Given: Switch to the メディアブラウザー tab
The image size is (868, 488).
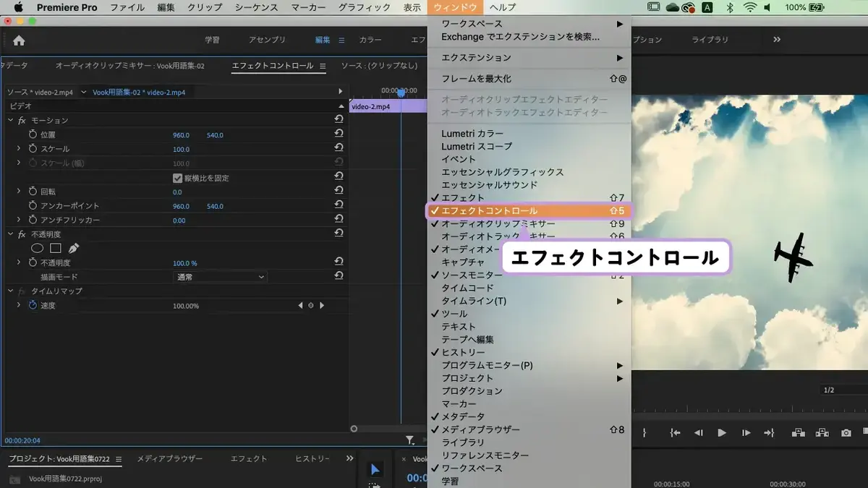Looking at the screenshot, I should pos(170,459).
